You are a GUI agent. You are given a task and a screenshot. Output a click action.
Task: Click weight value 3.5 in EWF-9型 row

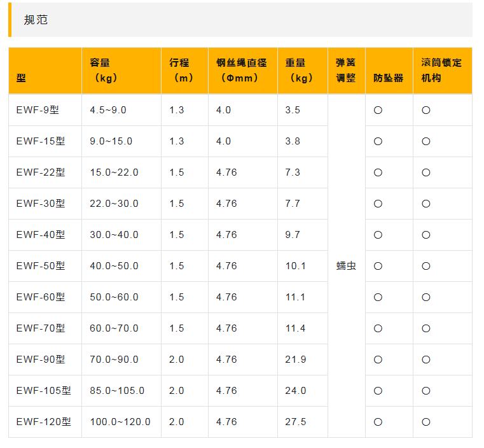coord(293,110)
